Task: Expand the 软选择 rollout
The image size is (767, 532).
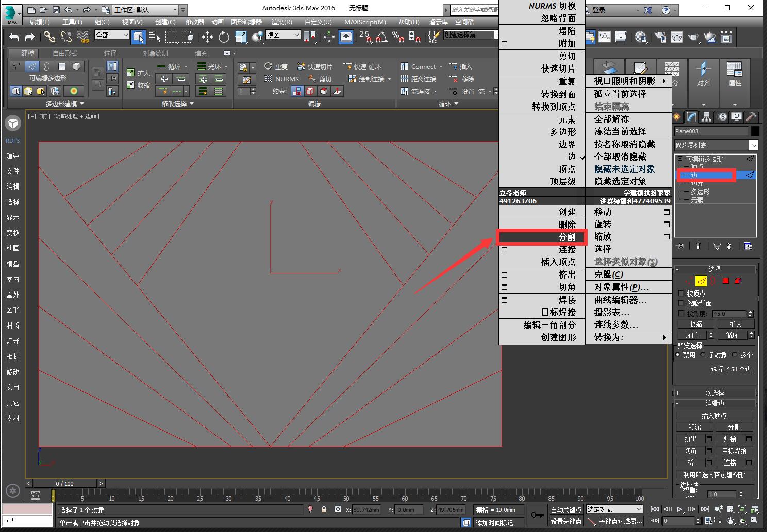Action: tap(714, 393)
